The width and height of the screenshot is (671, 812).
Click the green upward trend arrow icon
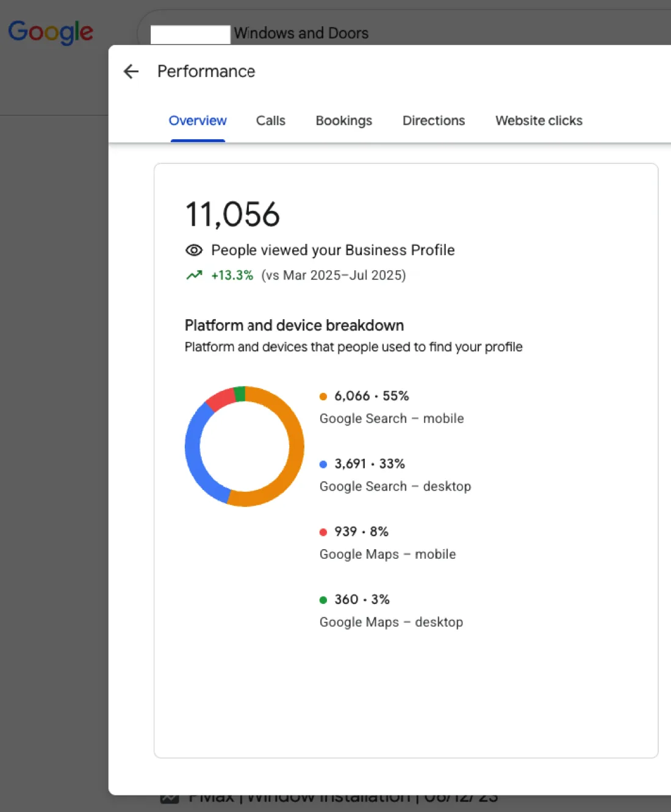194,275
